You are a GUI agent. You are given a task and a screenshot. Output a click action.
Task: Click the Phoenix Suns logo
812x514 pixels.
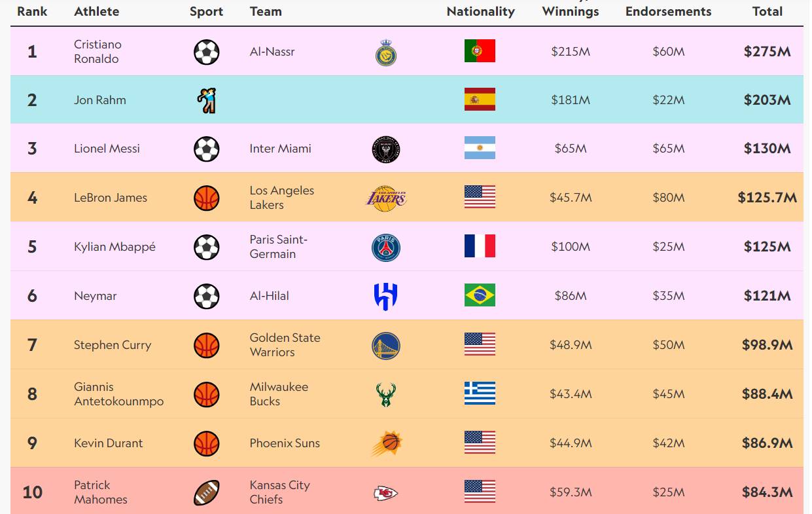(386, 443)
